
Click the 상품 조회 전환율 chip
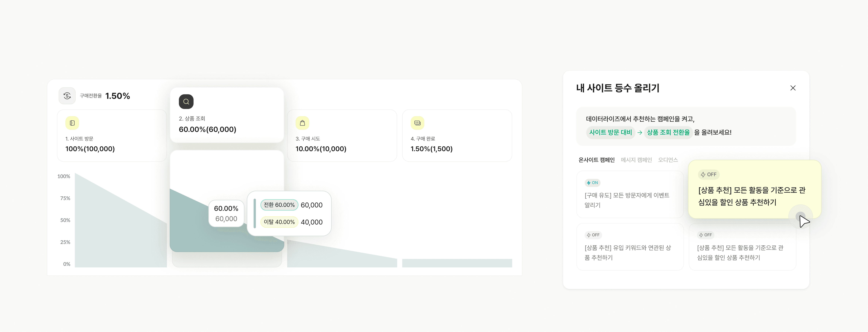[668, 132]
